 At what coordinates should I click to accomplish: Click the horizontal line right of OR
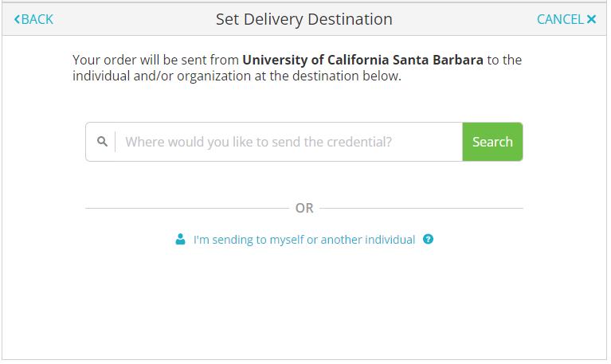421,208
